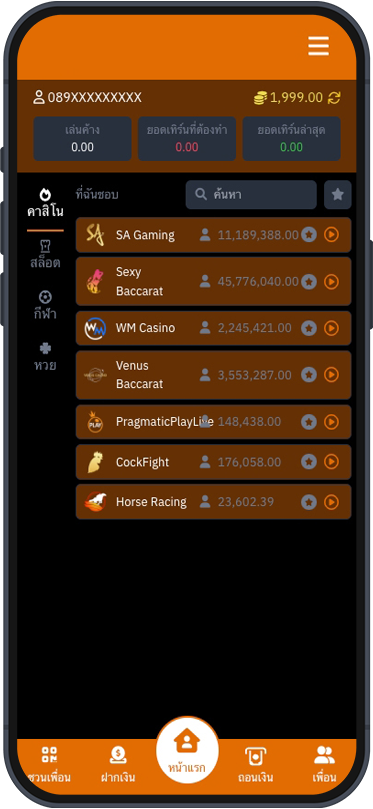Play SA Gaming
373x809 pixels.
[331, 235]
